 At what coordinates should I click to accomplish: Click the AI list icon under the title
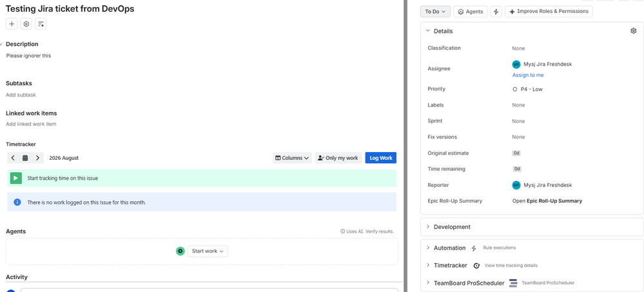pos(41,24)
